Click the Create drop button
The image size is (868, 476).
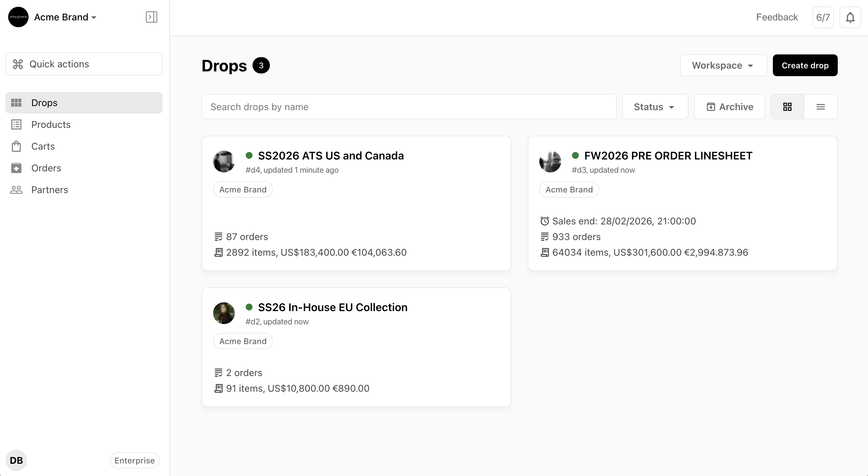tap(805, 65)
